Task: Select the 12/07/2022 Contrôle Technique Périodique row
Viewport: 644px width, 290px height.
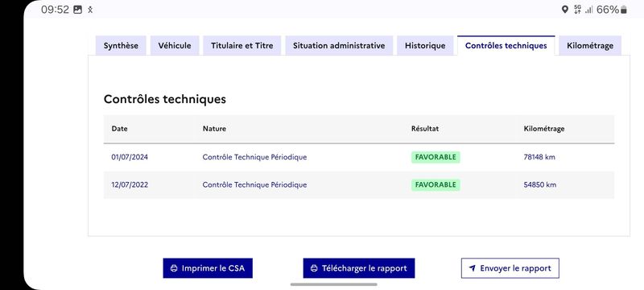Action: [359, 184]
